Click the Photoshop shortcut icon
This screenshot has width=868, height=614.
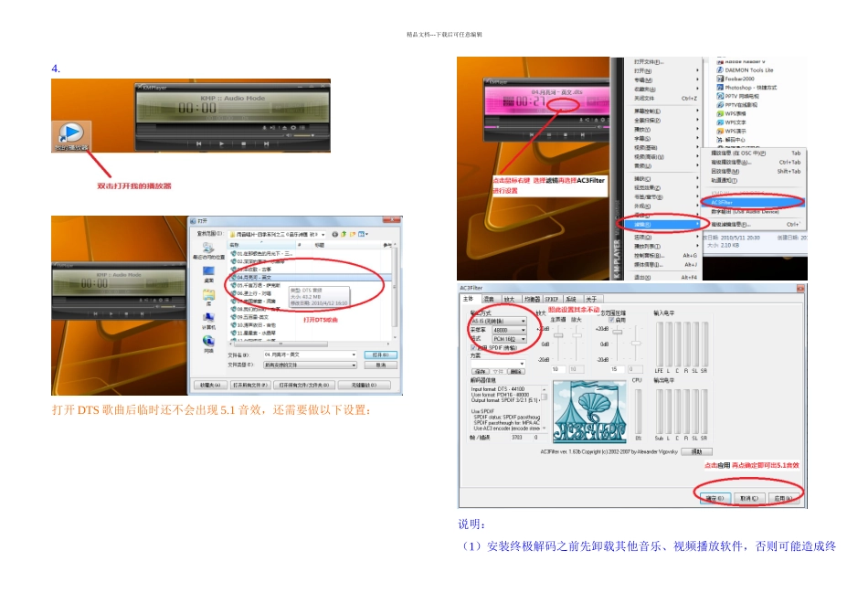746,88
